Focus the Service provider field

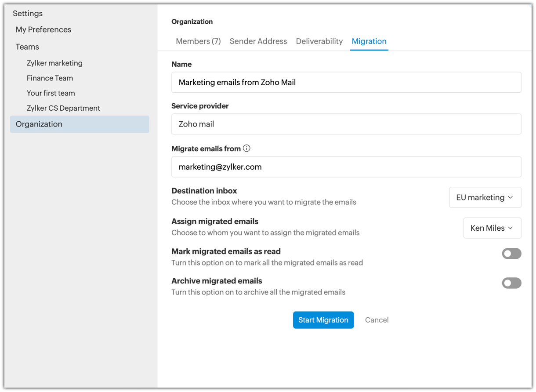click(346, 124)
